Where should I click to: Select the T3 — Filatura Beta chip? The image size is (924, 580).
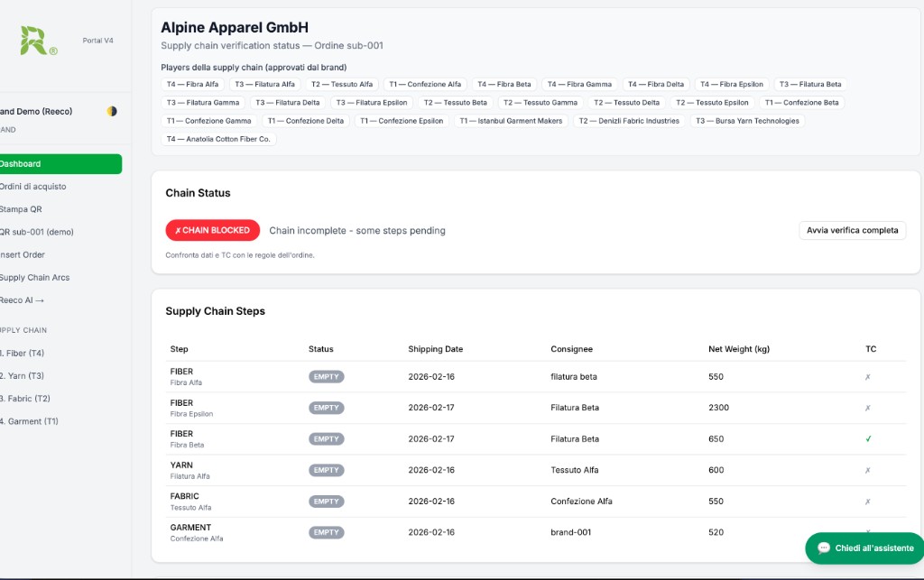click(810, 84)
